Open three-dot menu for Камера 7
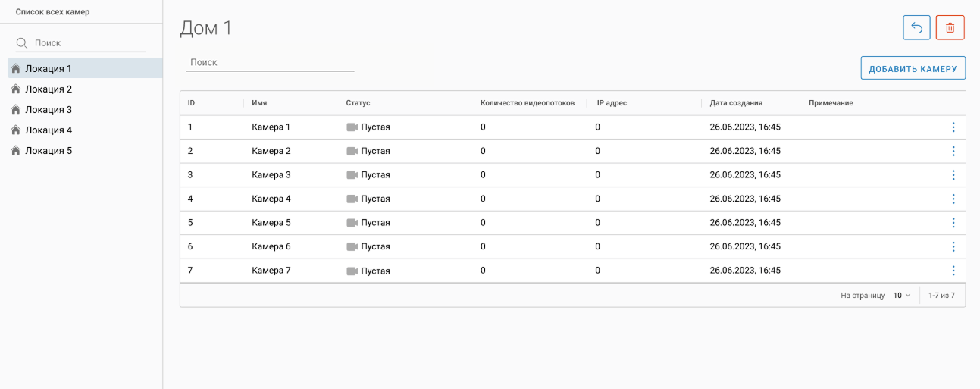This screenshot has height=389, width=980. coord(953,271)
